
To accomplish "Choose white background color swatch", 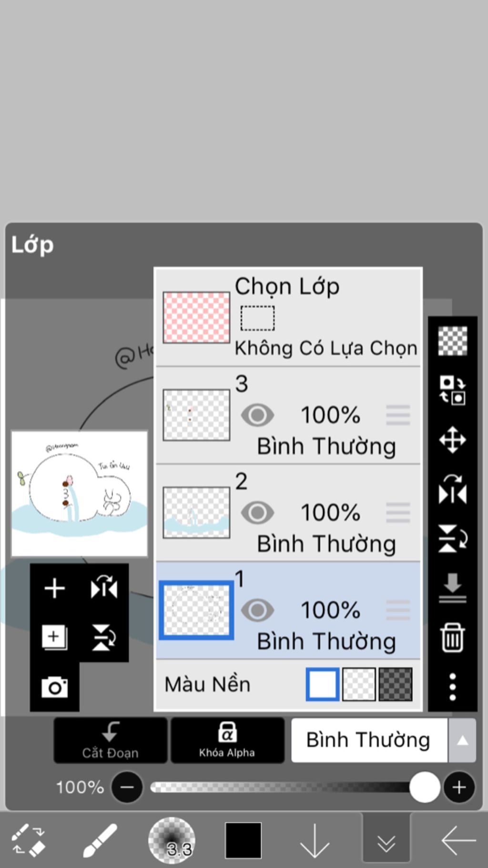I will 323,684.
